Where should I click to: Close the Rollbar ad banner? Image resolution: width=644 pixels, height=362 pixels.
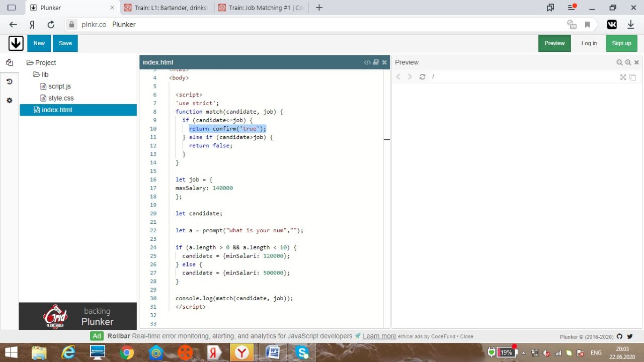click(466, 336)
